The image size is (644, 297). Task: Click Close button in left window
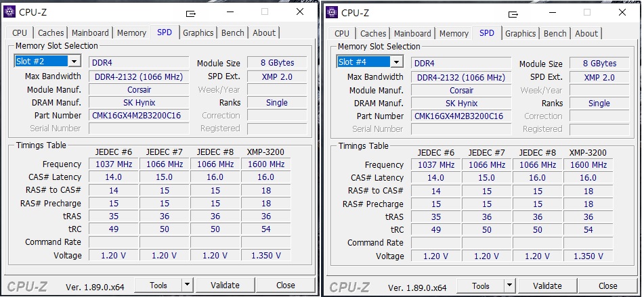pyautogui.click(x=286, y=285)
